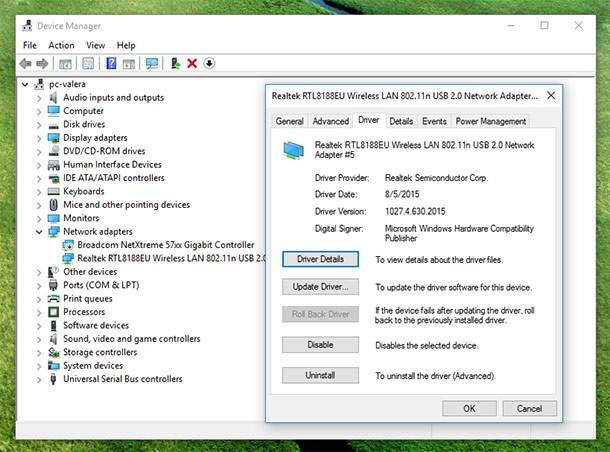Click the Print queues printer icon
The height and width of the screenshot is (452, 610).
[53, 298]
